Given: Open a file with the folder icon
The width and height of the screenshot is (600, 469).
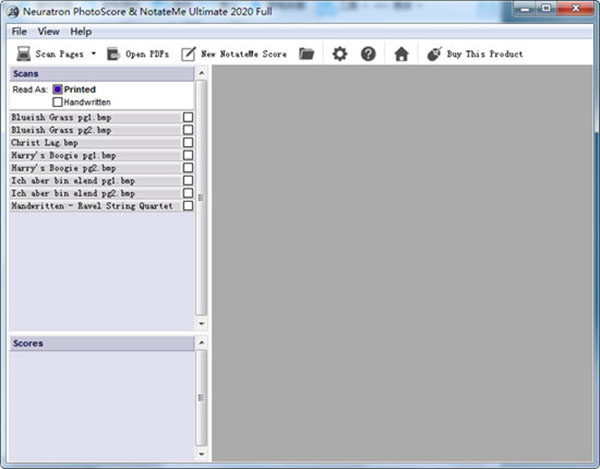Looking at the screenshot, I should [307, 54].
